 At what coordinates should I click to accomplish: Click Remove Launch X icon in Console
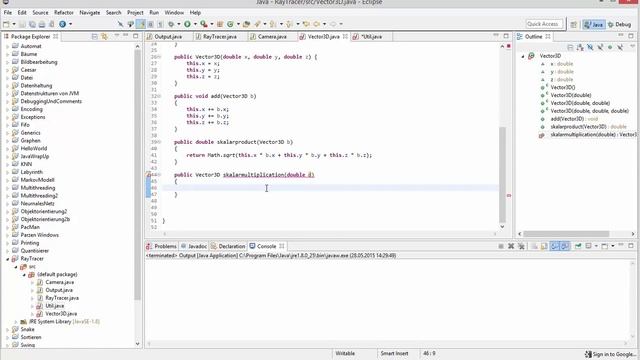click(x=511, y=246)
